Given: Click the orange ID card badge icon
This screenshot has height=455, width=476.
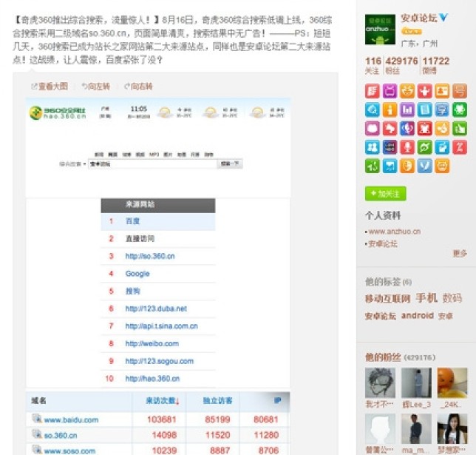Looking at the screenshot, I should click(442, 92).
